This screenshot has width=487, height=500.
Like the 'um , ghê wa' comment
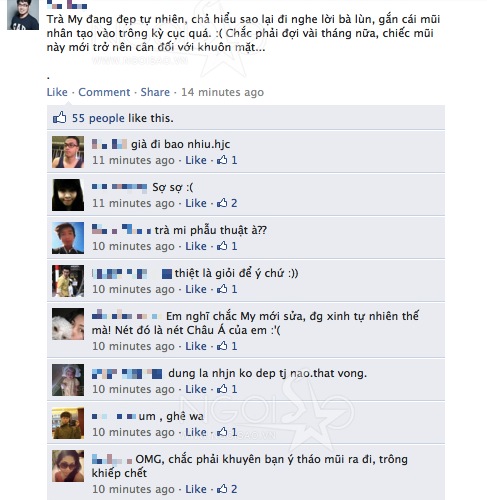(x=196, y=432)
